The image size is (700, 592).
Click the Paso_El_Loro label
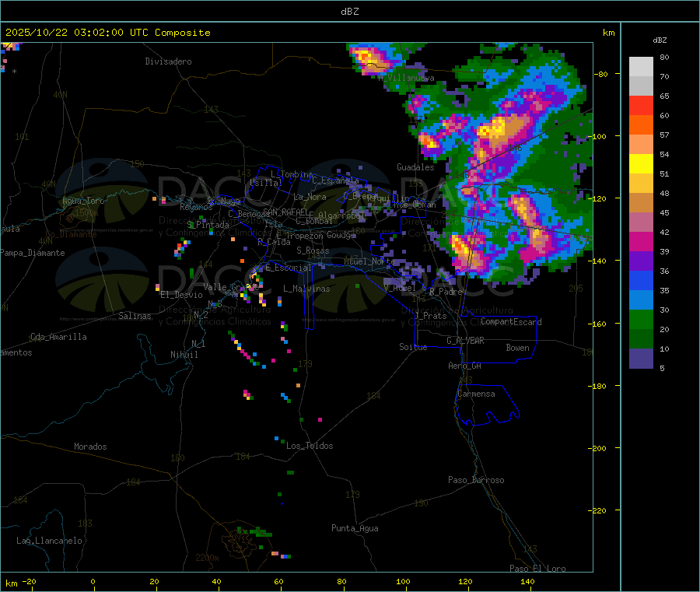point(538,568)
